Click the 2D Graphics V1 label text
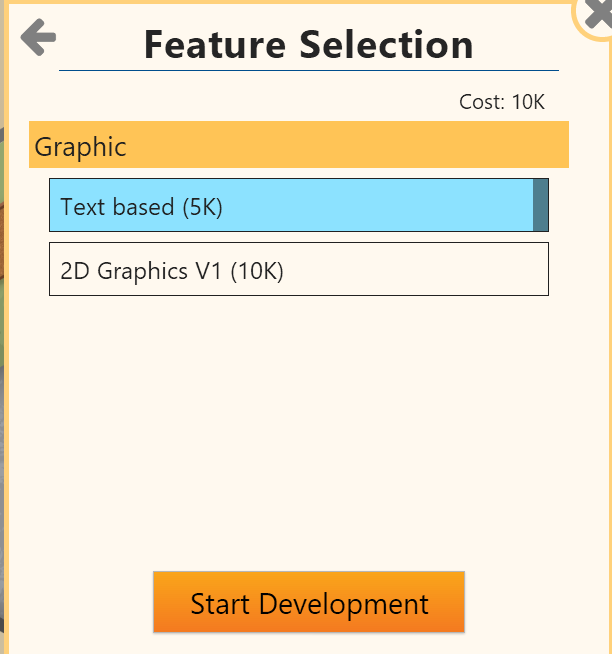The width and height of the screenshot is (612, 654). 172,271
